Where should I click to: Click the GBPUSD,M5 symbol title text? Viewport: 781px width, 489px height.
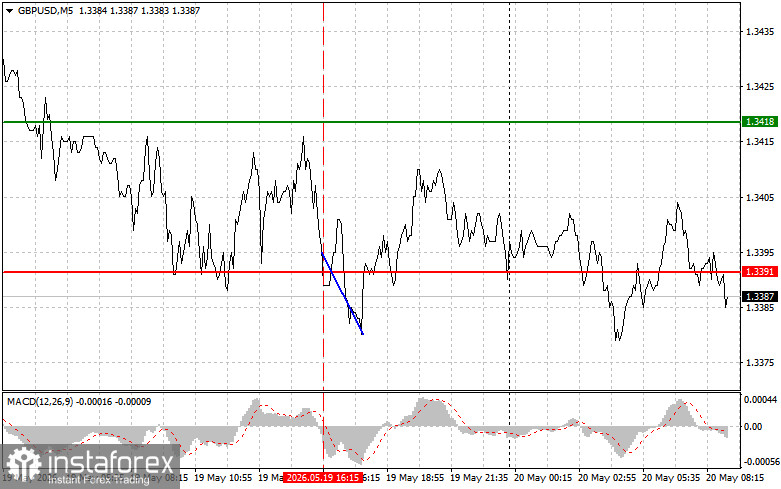tap(45, 10)
